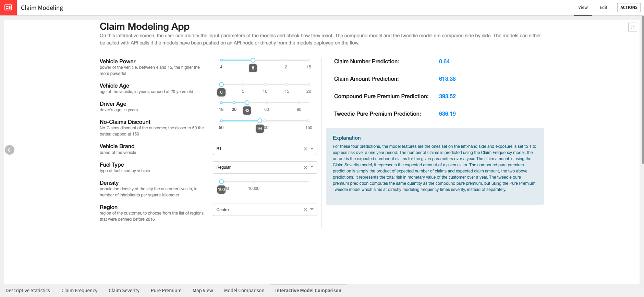Switch to the View tab
The image size is (644, 297).
coord(583,8)
